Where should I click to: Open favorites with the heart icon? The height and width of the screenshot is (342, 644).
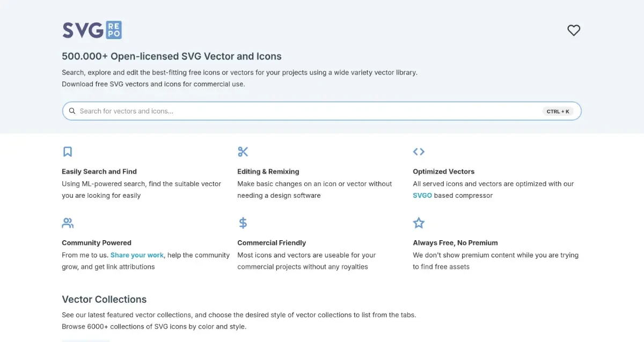point(574,31)
